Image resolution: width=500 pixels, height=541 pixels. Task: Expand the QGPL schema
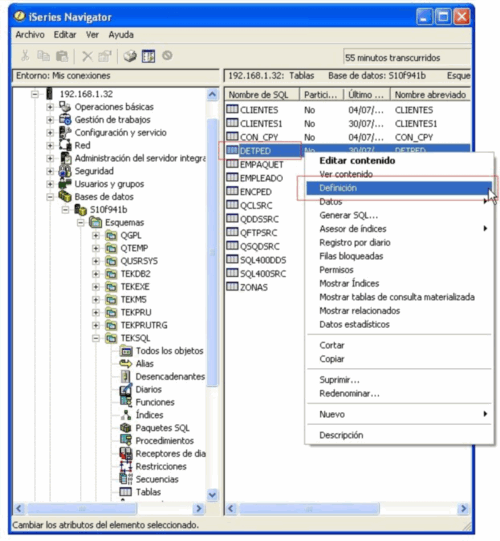coord(96,235)
